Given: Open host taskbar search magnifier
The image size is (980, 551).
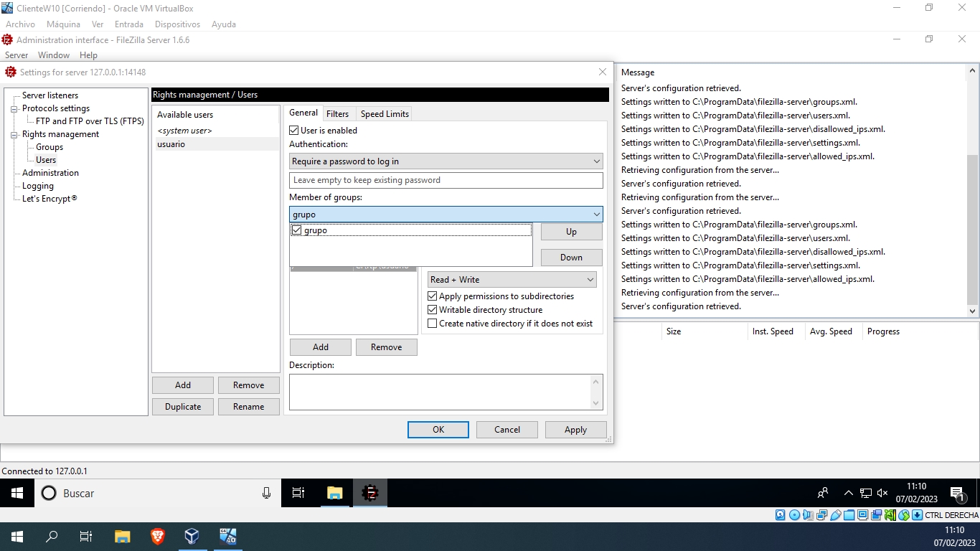Looking at the screenshot, I should pos(52,537).
